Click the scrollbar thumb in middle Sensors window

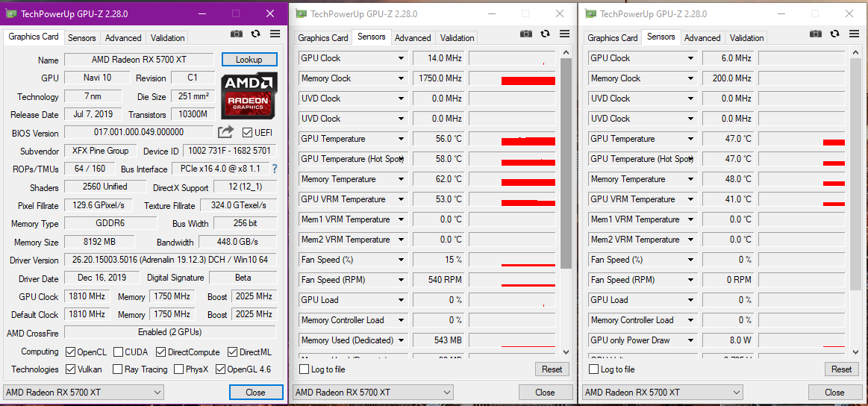(566, 163)
